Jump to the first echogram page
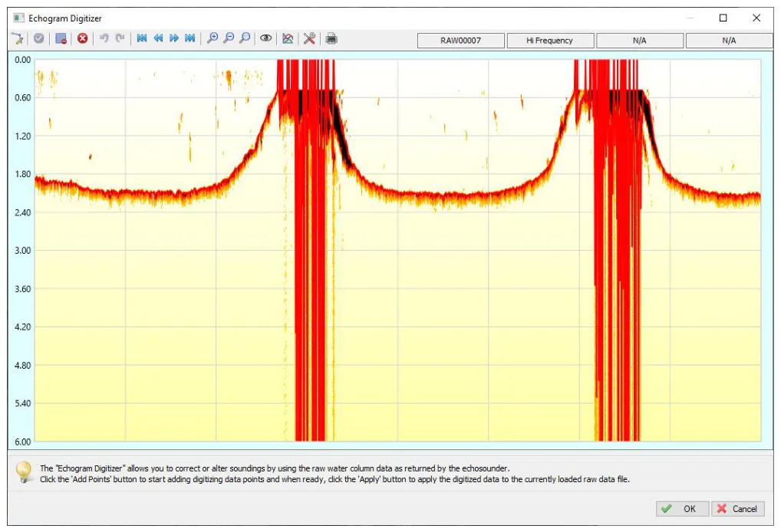This screenshot has width=781, height=532. click(142, 38)
